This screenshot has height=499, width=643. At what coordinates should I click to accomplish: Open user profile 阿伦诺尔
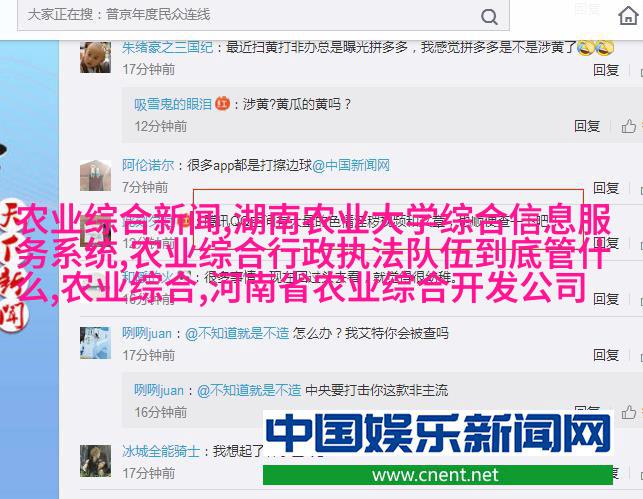pos(148,165)
